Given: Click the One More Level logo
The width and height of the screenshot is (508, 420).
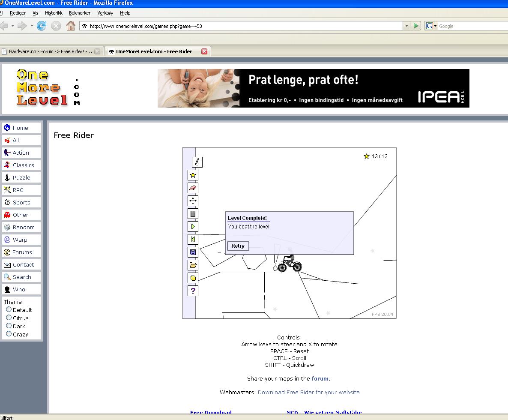Looking at the screenshot, I should 48,87.
